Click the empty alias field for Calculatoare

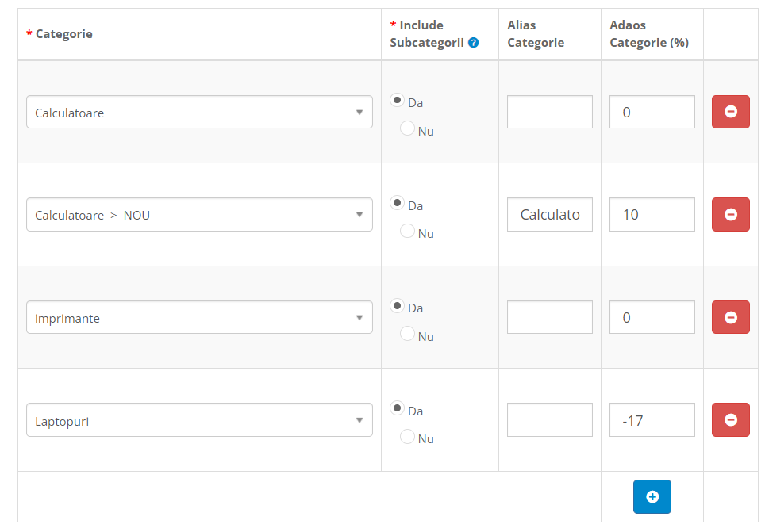point(549,112)
